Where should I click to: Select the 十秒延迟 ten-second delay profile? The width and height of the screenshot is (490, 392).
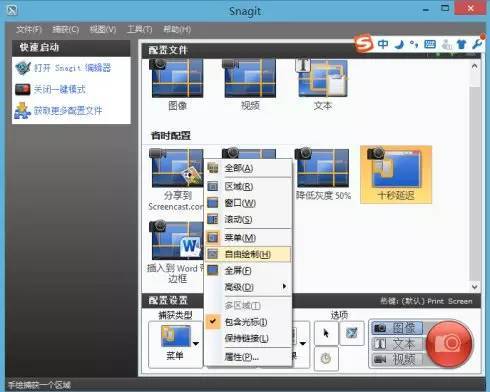point(396,174)
